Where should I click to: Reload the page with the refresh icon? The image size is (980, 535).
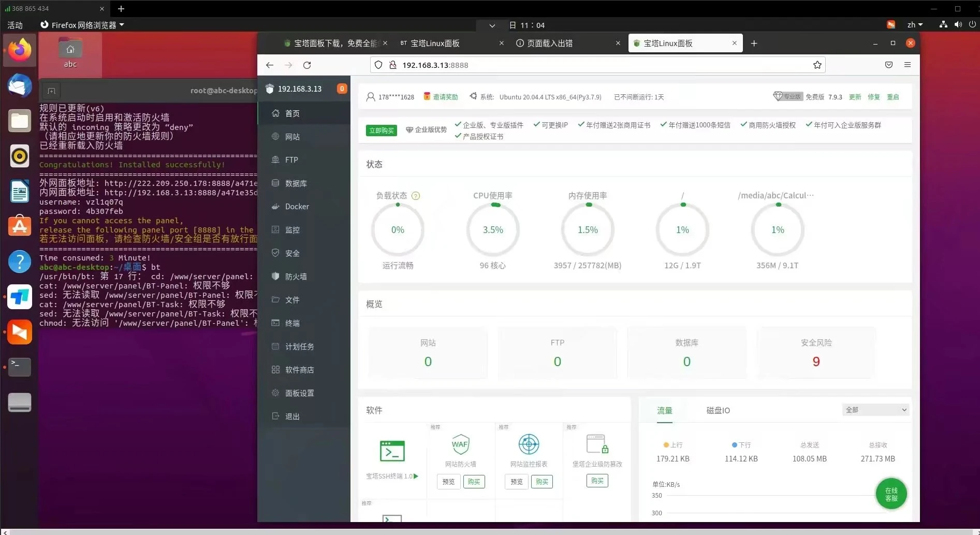307,65
